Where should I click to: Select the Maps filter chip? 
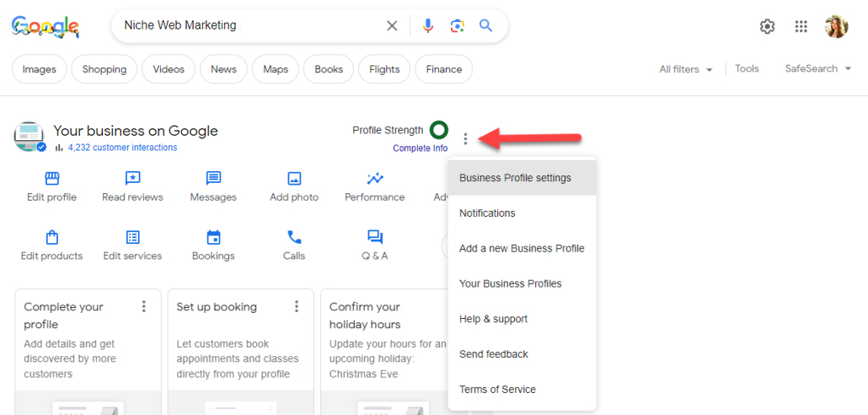pos(276,69)
